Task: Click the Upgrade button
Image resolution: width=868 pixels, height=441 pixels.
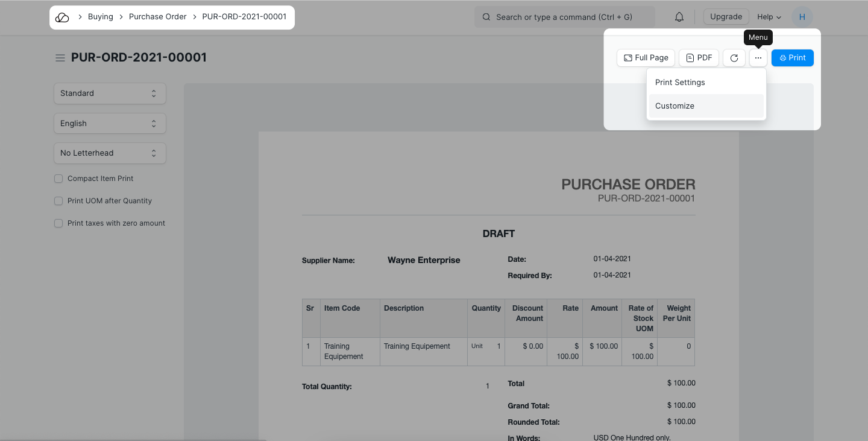Action: pos(726,17)
